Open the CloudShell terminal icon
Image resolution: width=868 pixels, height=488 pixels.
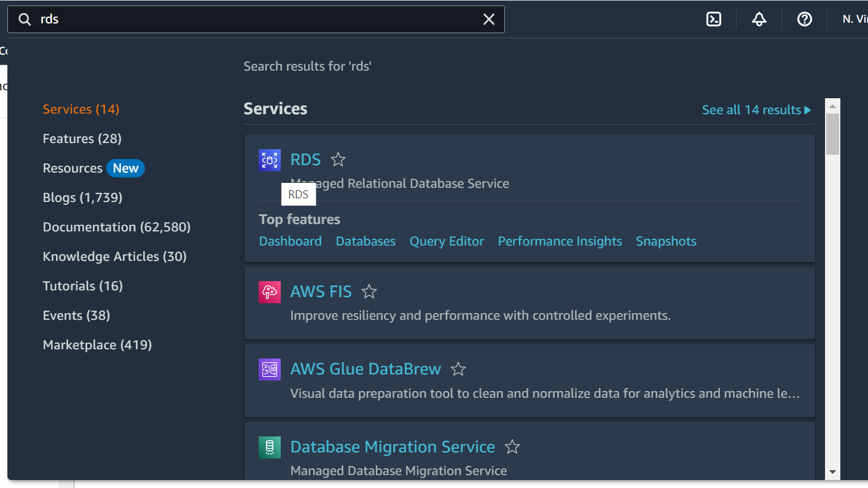714,19
